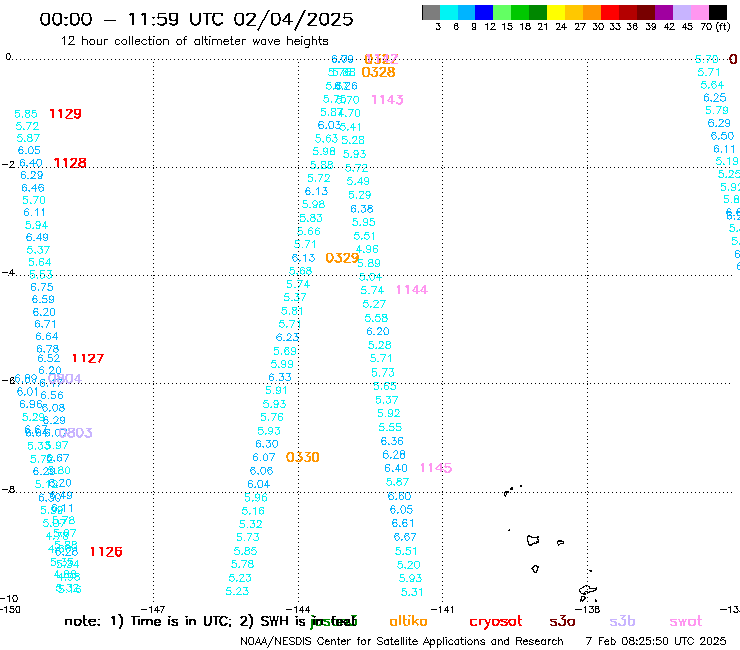Select the red time stamp 1127

tap(88, 358)
